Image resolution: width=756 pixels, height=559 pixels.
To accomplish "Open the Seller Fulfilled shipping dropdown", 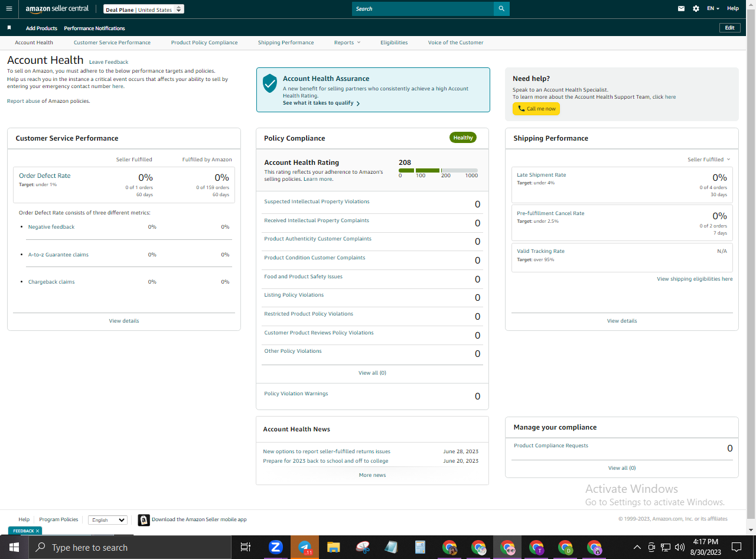I will pos(709,160).
